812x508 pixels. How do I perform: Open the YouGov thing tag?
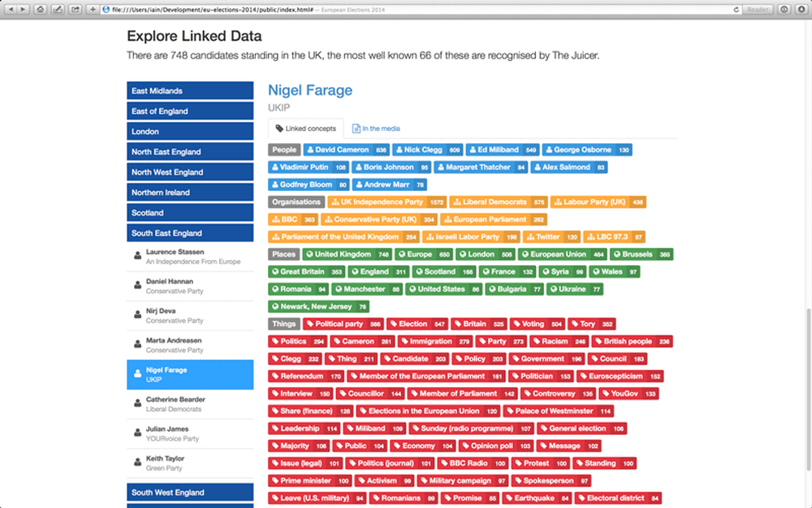click(628, 393)
